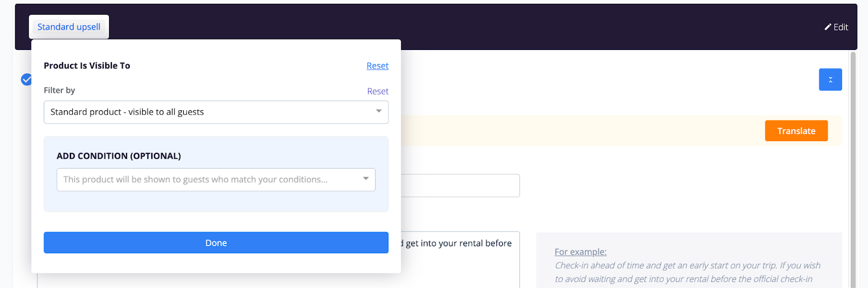Click the 'Product Is Visible To' heading
The height and width of the screenshot is (288, 868).
coord(87,66)
